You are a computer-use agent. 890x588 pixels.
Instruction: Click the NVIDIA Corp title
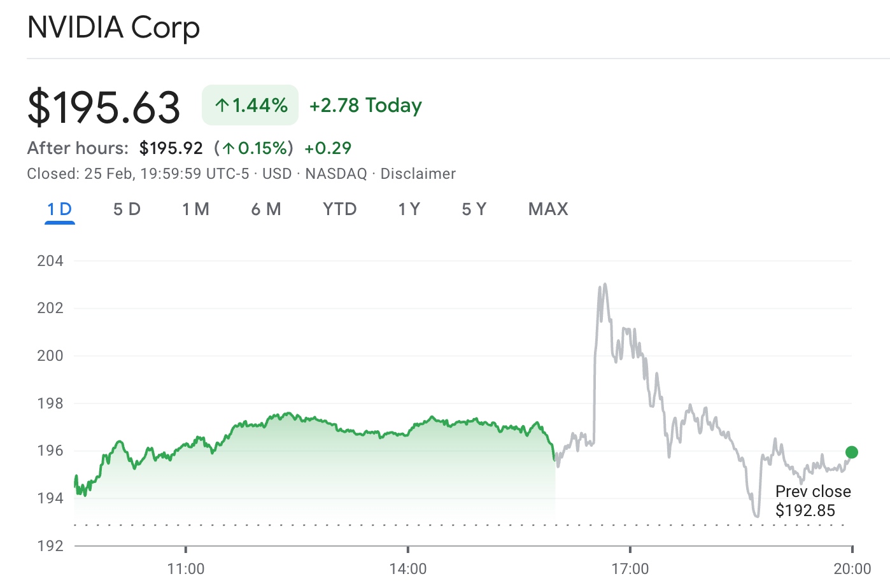pos(113,28)
